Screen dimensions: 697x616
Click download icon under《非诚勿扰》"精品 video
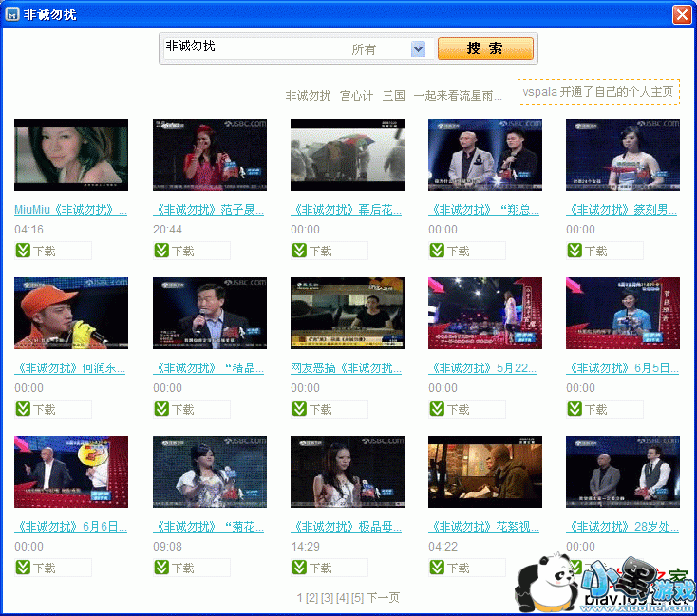(x=161, y=409)
